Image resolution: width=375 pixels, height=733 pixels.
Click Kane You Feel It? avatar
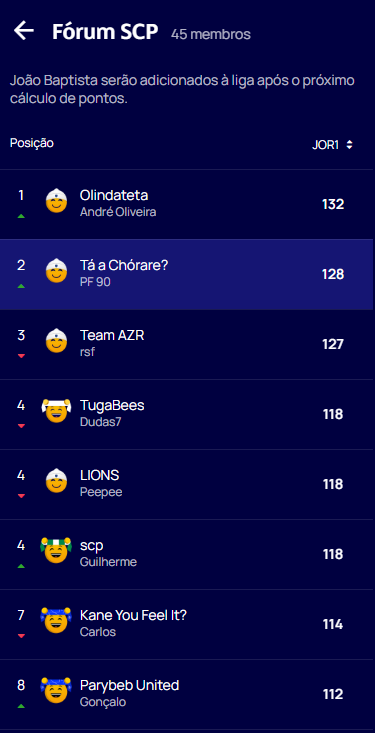click(x=56, y=621)
